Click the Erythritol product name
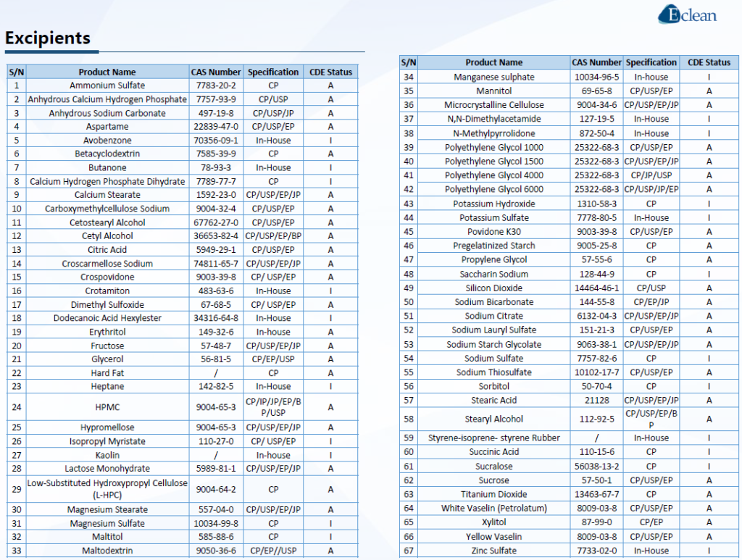 pyautogui.click(x=107, y=332)
